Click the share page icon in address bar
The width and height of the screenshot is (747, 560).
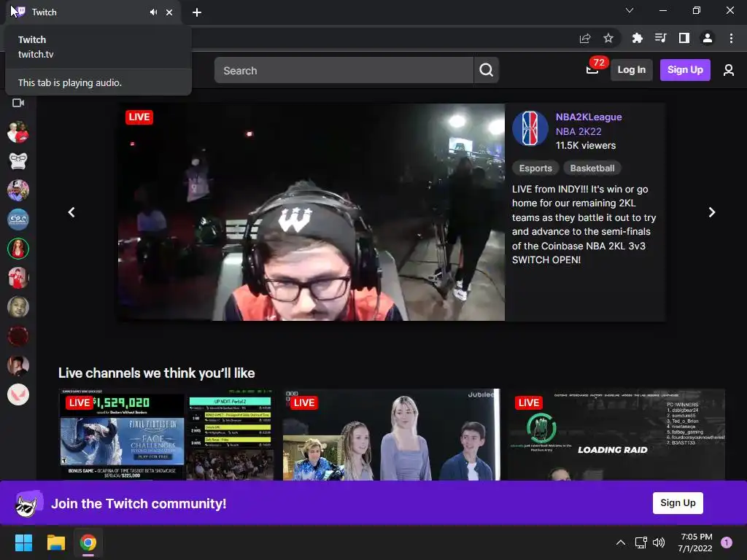(x=585, y=38)
